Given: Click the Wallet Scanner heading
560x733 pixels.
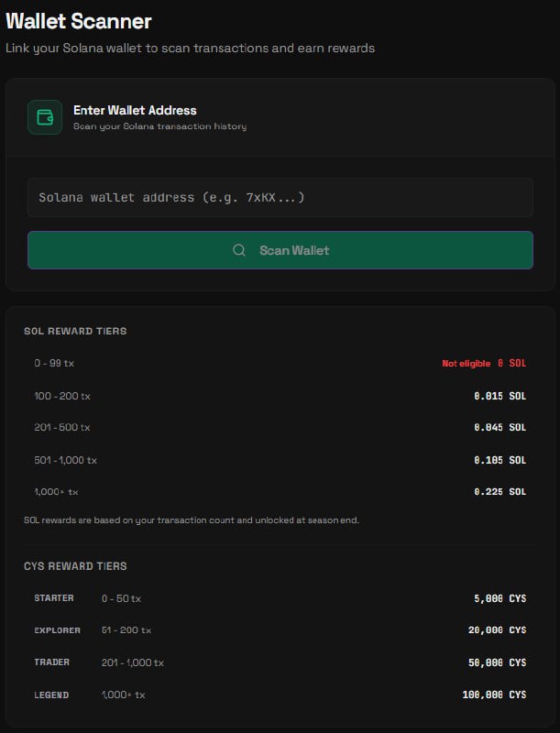Looking at the screenshot, I should click(79, 21).
